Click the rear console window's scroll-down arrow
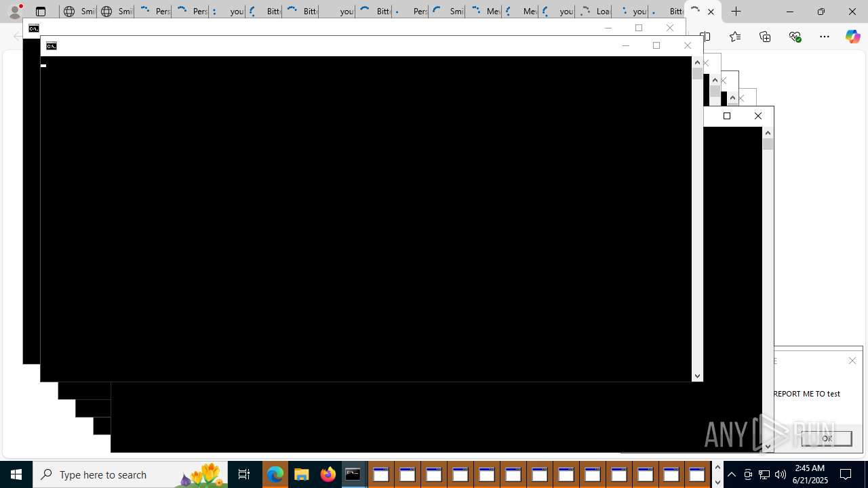Viewport: 868px width, 488px height. 768,447
